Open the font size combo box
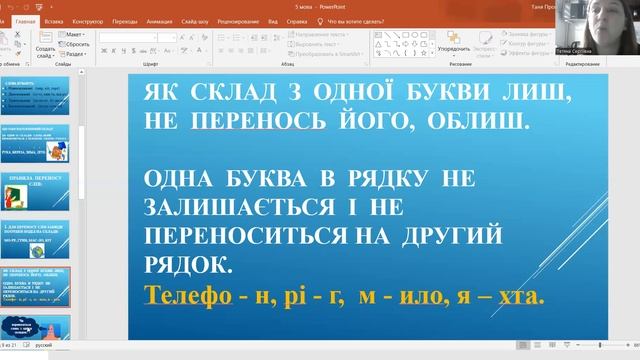The width and height of the screenshot is (640, 360). 167,38
